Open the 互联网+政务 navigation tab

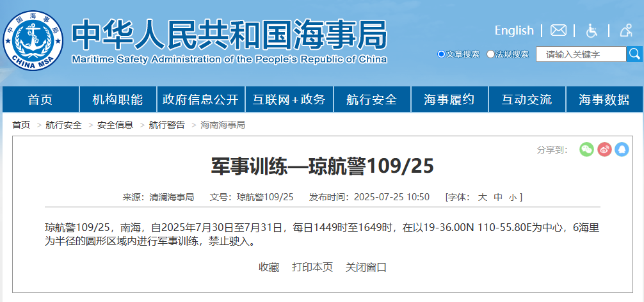click(289, 99)
